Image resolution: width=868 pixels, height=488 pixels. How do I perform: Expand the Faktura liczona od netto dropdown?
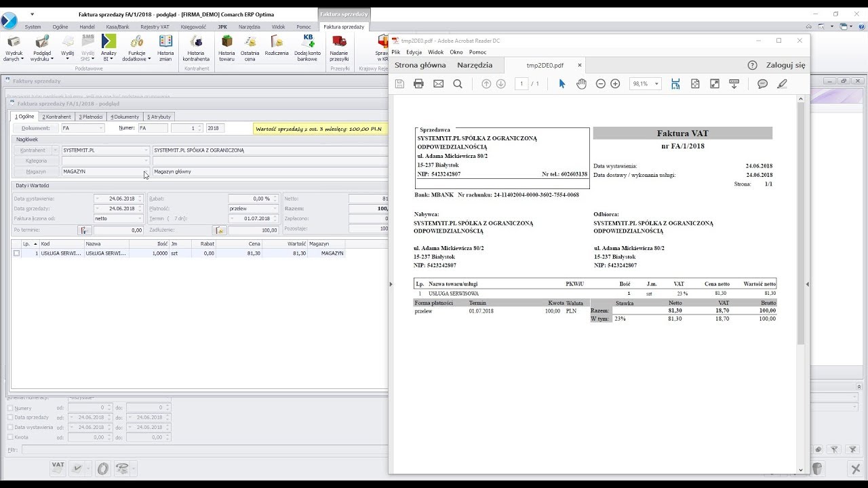coord(140,219)
